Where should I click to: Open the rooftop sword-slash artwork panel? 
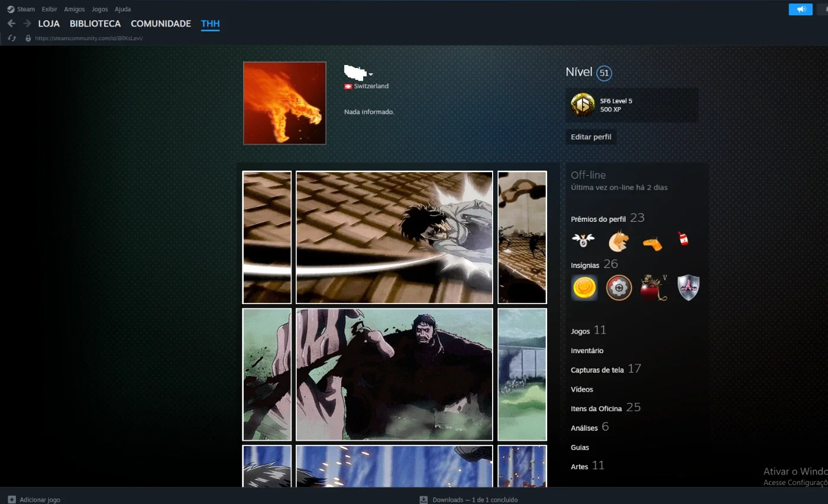tap(394, 237)
